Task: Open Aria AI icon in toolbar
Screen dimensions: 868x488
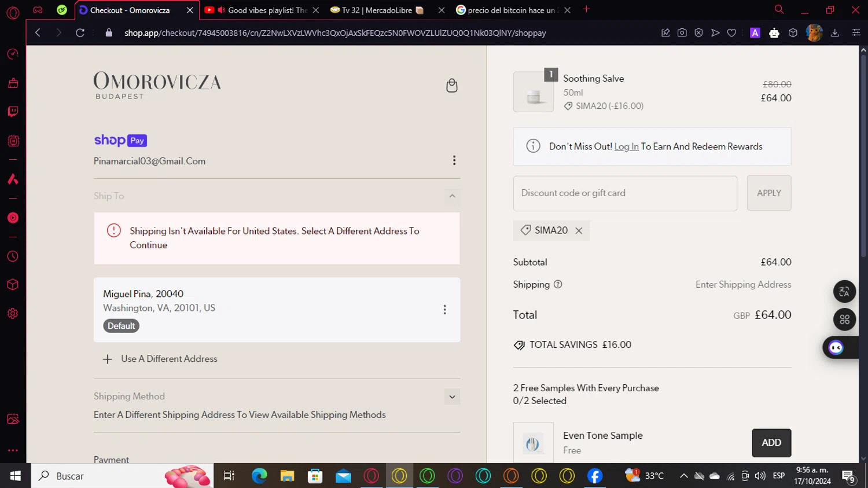Action: click(755, 33)
